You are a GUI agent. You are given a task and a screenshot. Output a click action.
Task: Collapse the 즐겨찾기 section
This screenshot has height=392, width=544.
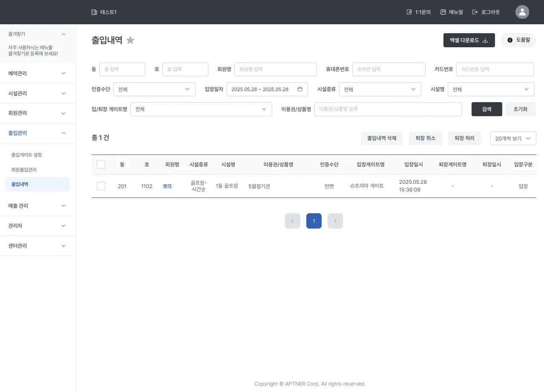point(63,34)
